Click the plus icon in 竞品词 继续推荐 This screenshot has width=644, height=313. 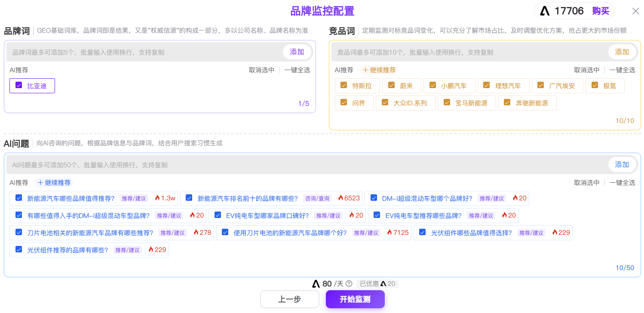(x=366, y=70)
